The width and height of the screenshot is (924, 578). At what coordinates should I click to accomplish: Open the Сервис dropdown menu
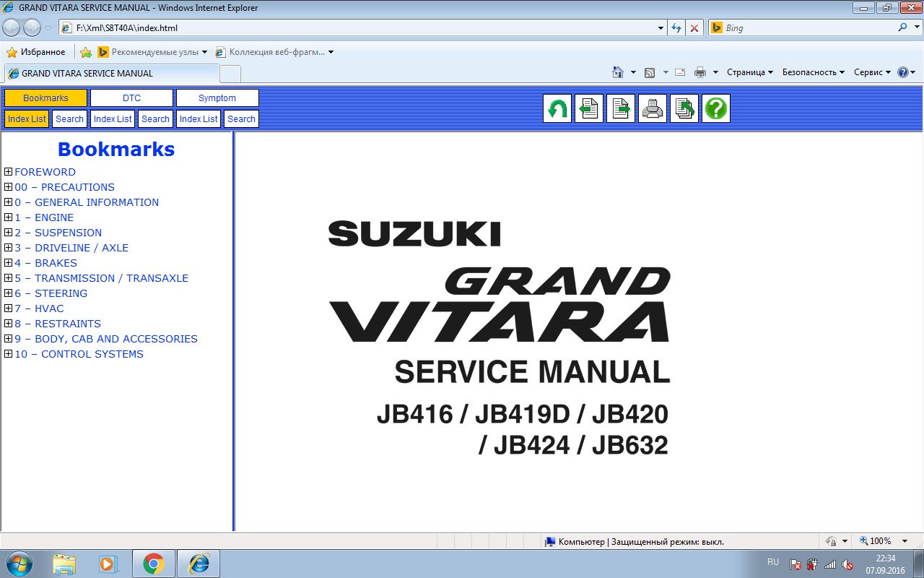[x=872, y=72]
